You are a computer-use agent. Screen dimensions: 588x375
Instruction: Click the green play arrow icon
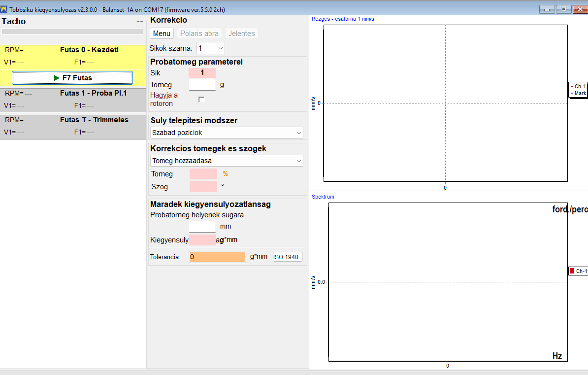(57, 78)
